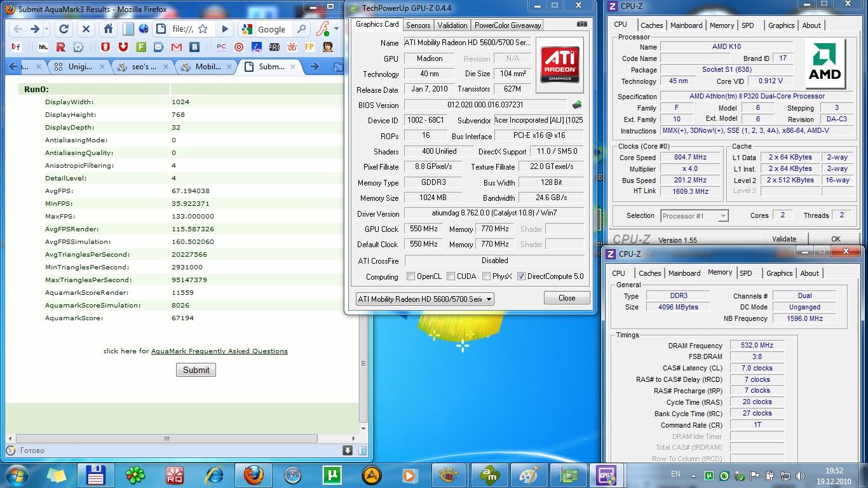Viewport: 868px width, 488px height.
Task: Reload the page in Firefox
Action: pyautogui.click(x=64, y=29)
